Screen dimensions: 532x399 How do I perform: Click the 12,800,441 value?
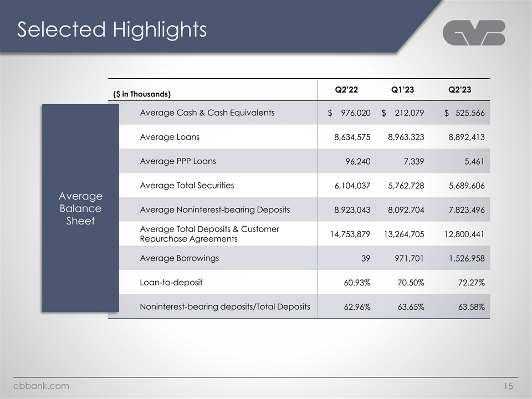click(464, 234)
